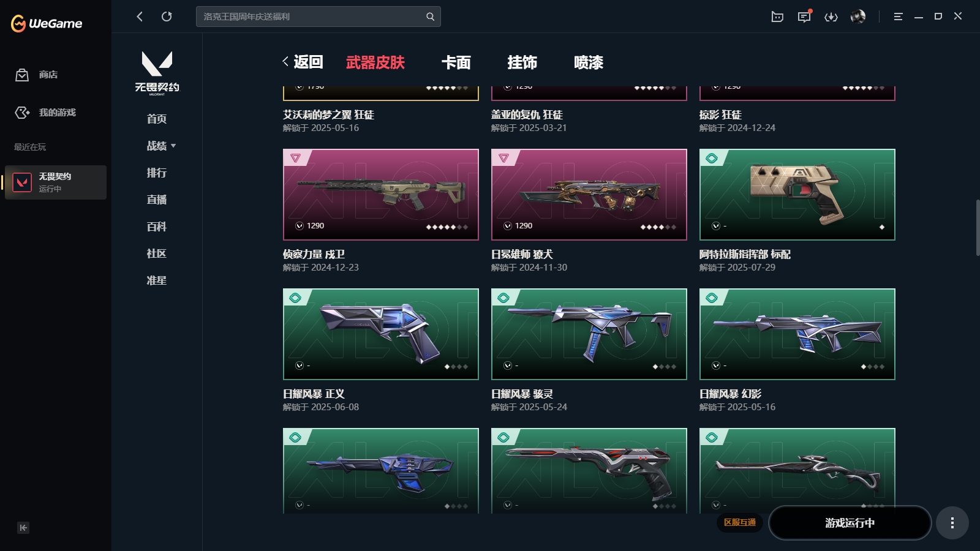
Task: Open the hamburger menu in title bar
Action: pyautogui.click(x=898, y=17)
